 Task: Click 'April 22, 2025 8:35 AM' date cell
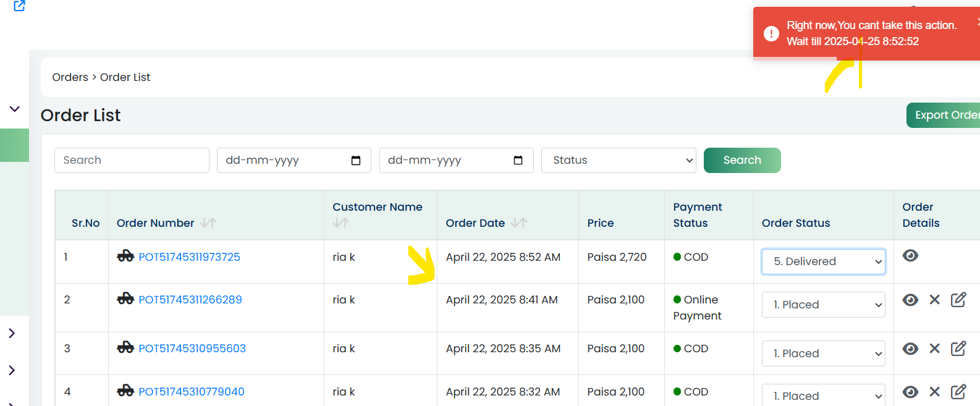tap(503, 349)
